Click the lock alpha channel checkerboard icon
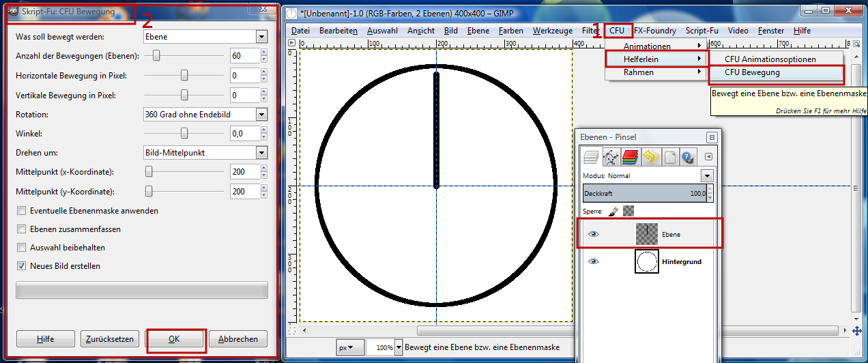The height and width of the screenshot is (363, 868). tap(628, 212)
